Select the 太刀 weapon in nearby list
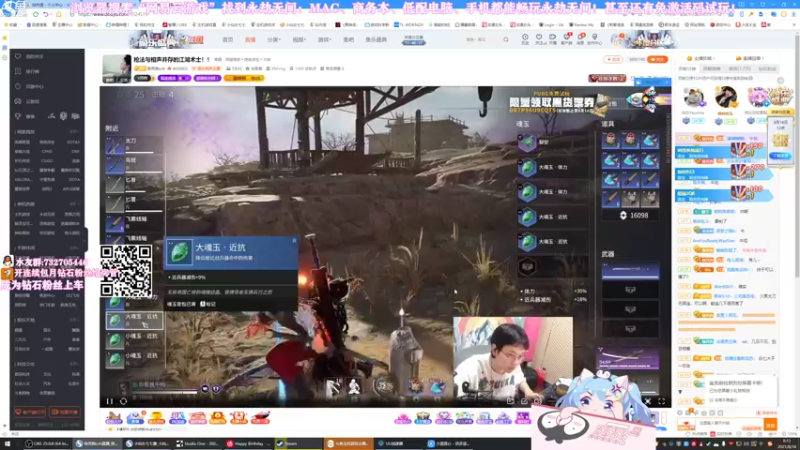The height and width of the screenshot is (450, 800). (x=134, y=144)
